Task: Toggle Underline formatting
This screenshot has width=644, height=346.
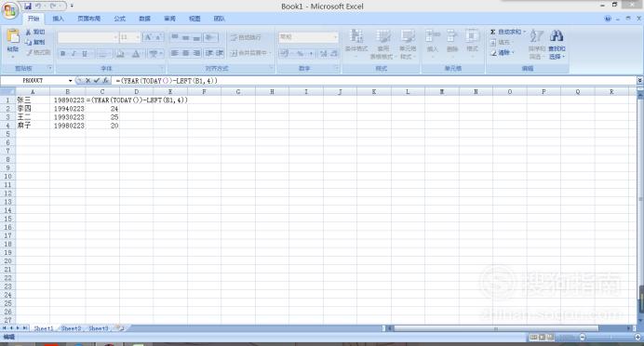Action: 85,54
